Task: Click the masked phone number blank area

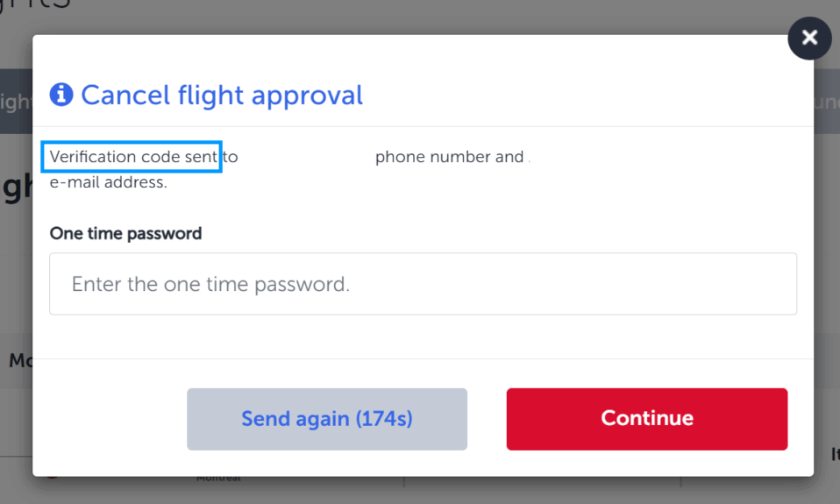Action: [x=306, y=156]
